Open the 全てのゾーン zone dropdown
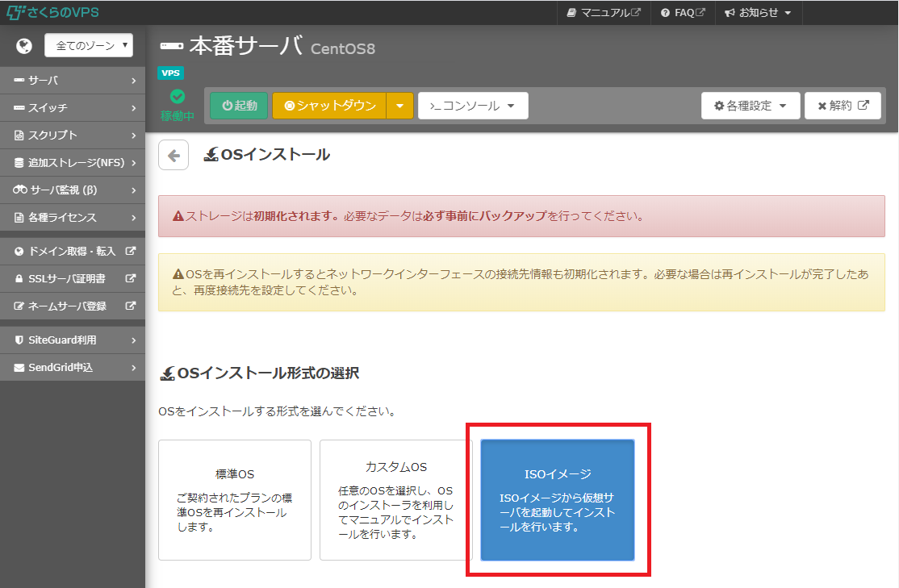The width and height of the screenshot is (899, 588). click(x=89, y=45)
